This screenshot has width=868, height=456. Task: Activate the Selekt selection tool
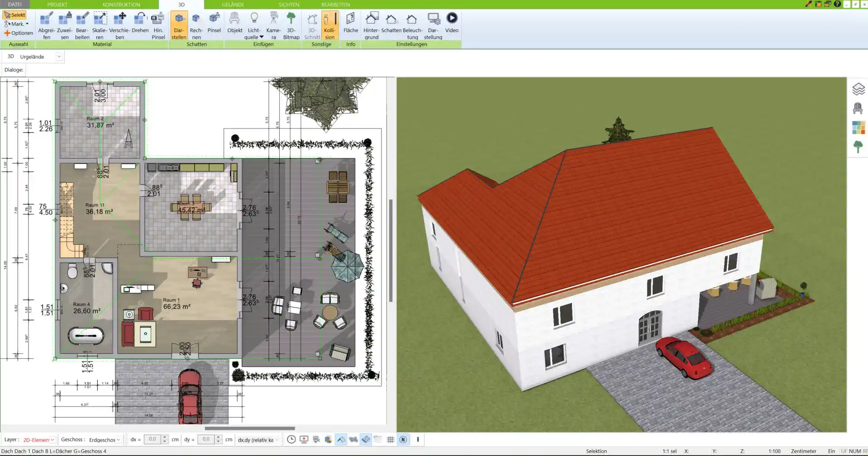coord(14,15)
